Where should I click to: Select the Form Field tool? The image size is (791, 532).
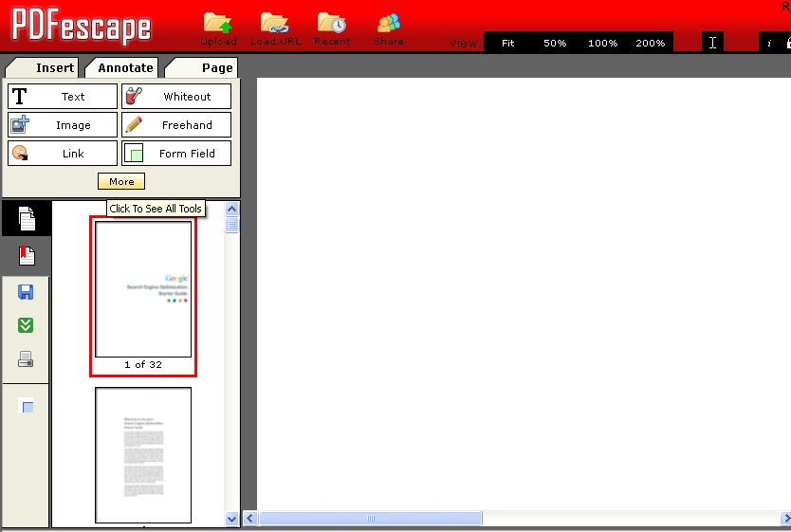(176, 154)
